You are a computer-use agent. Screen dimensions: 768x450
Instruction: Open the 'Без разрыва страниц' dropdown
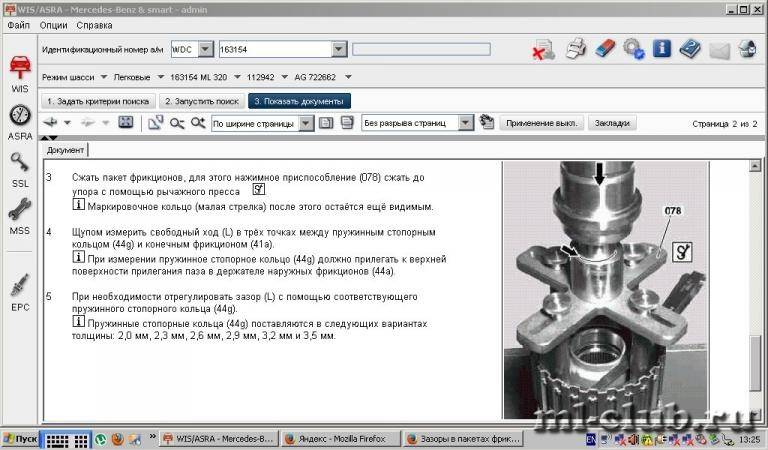pos(465,123)
